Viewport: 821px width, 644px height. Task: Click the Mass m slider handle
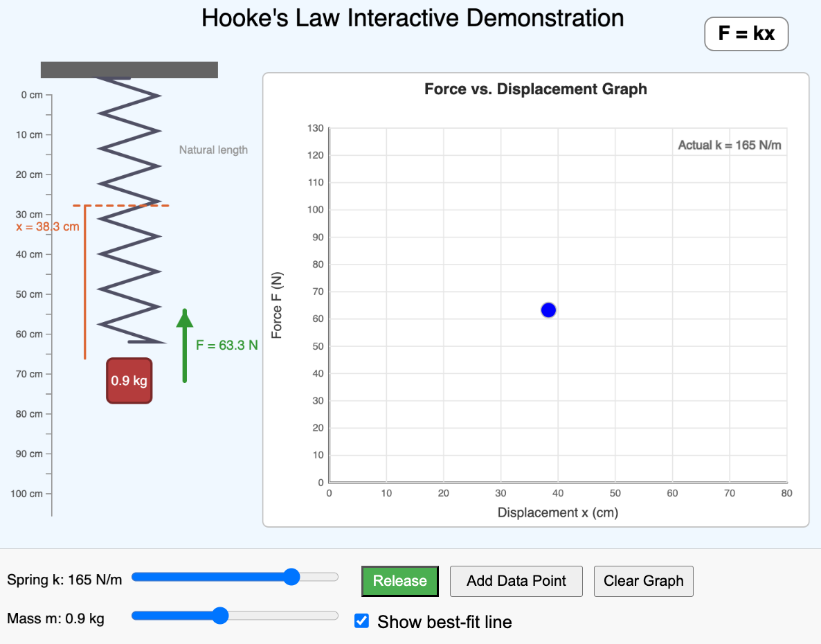pos(220,615)
